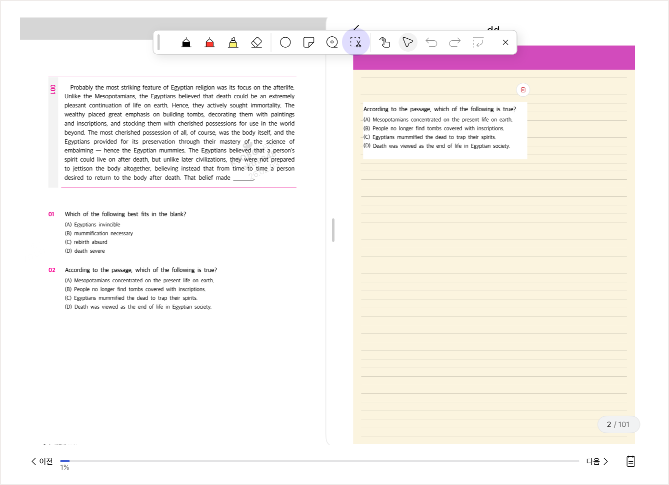Select answer (C) rebirth absurd
The height and width of the screenshot is (485, 669).
click(x=86, y=242)
